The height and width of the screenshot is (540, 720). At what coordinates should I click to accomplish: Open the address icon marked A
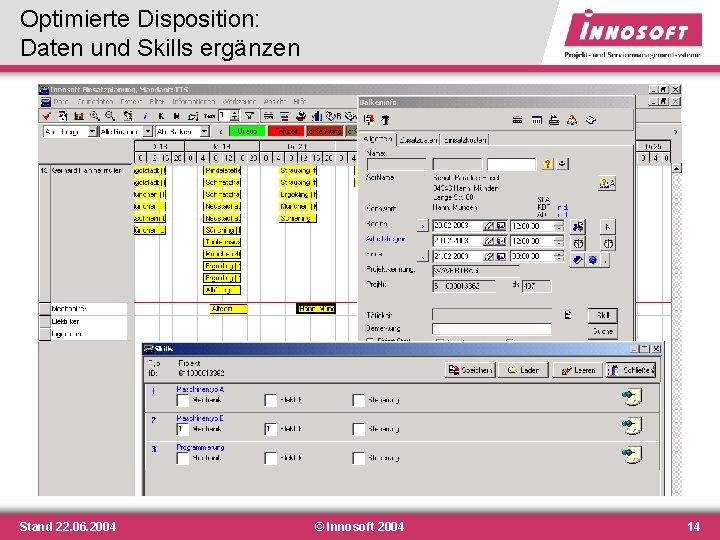click(607, 184)
